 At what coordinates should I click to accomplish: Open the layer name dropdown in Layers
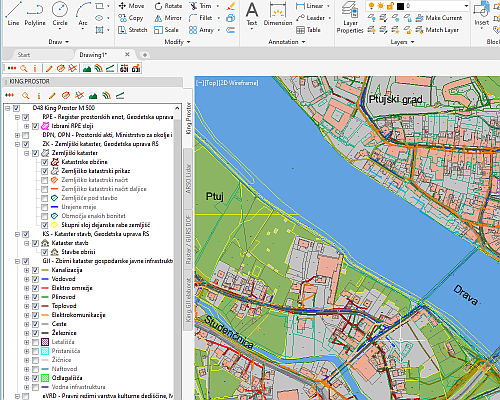[x=466, y=6]
